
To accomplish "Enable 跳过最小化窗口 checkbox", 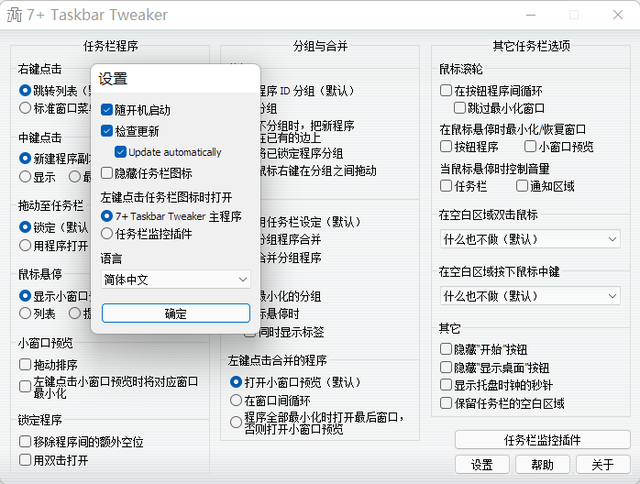I will pos(460,108).
